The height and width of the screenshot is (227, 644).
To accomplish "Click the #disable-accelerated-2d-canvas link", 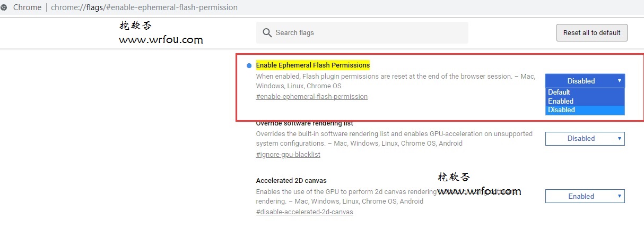I will [x=304, y=212].
